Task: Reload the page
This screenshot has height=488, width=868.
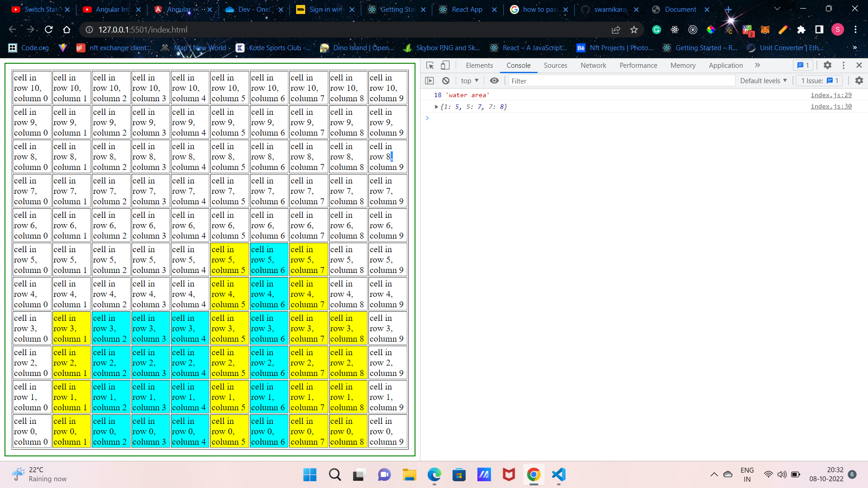Action: pos(49,30)
